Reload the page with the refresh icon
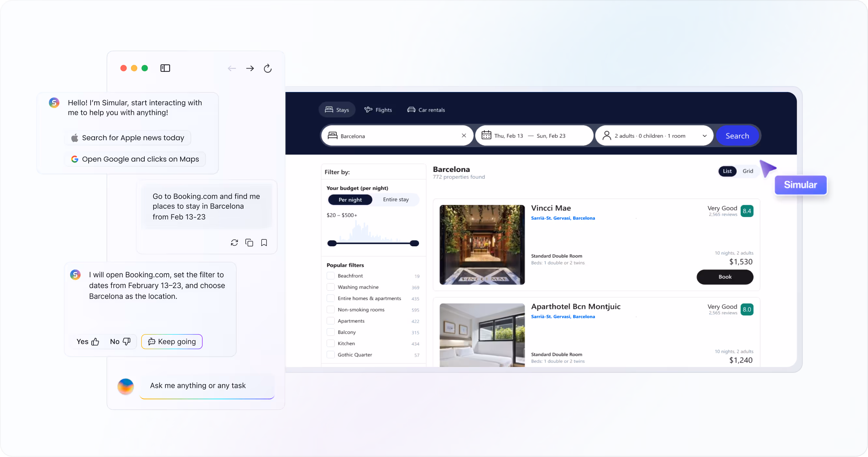Screen dimensions: 868x457 [x=267, y=68]
